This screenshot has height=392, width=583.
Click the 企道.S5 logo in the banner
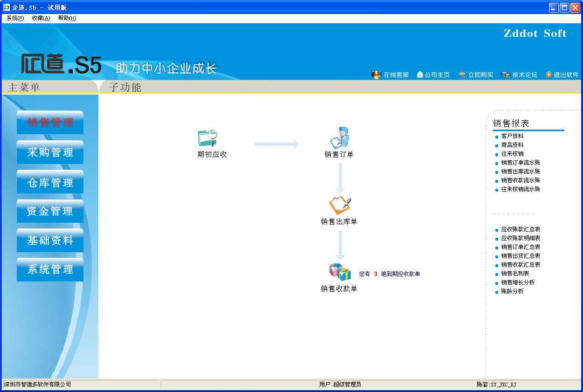pyautogui.click(x=61, y=64)
